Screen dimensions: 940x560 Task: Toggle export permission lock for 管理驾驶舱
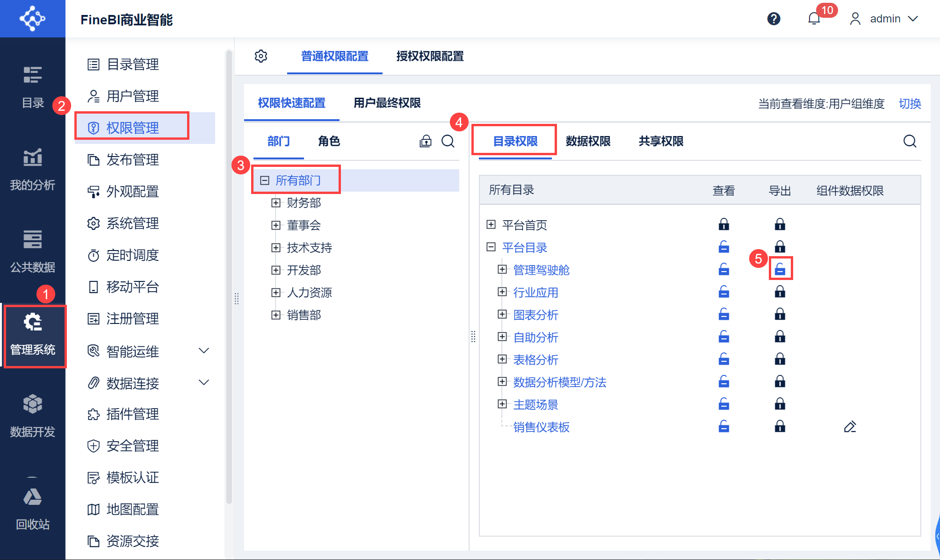[780, 269]
